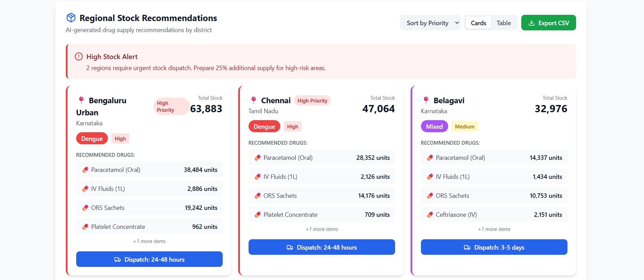This screenshot has width=644, height=280.
Task: Click the pill icon beside Ceftriaxone (IV)
Action: coord(430,215)
